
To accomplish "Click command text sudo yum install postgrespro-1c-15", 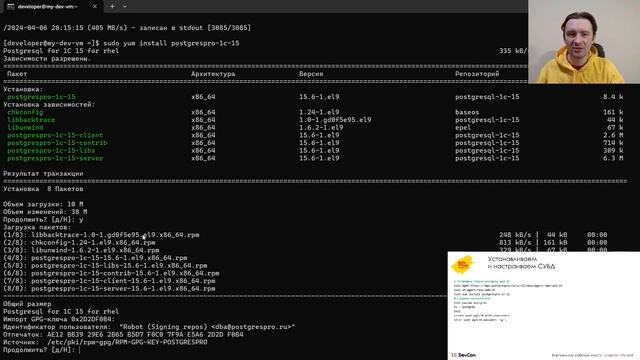I will click(171, 43).
